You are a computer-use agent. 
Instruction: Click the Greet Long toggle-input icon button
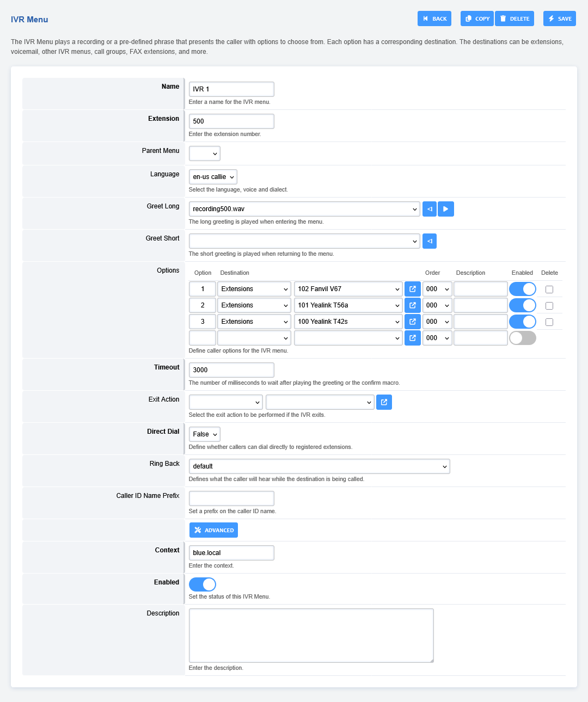tap(430, 209)
